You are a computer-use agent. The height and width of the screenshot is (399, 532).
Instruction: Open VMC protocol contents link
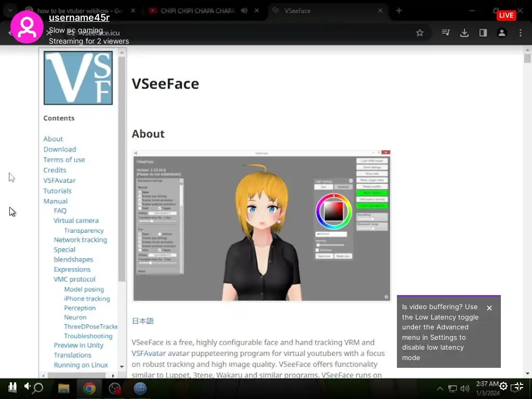click(74, 279)
